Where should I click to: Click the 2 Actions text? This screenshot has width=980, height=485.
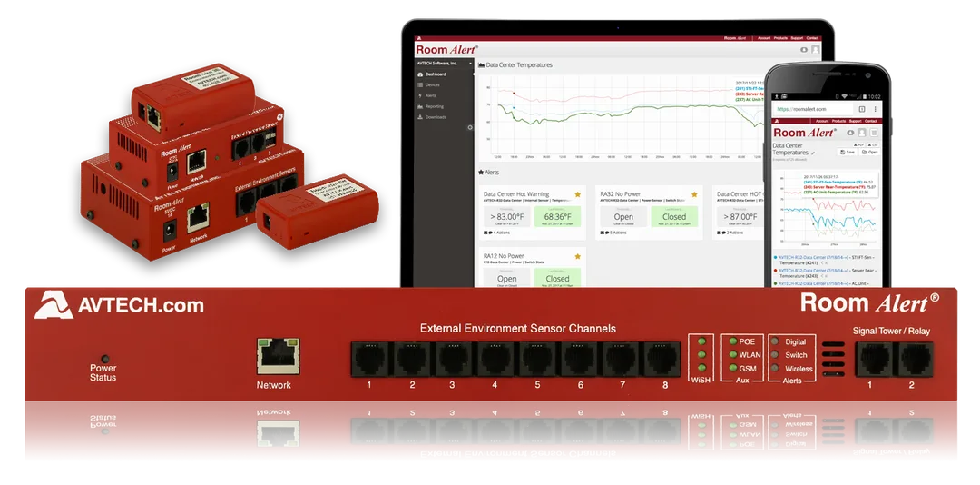735,233
